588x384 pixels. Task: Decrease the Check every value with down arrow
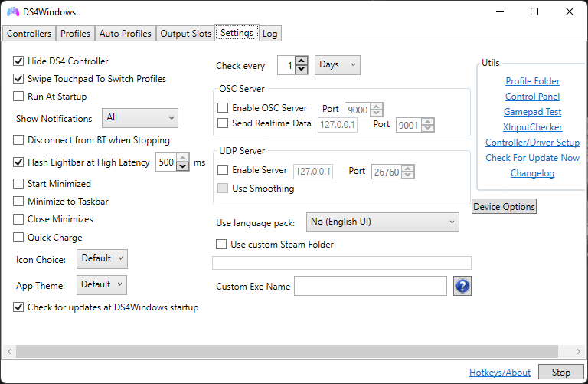coord(302,70)
